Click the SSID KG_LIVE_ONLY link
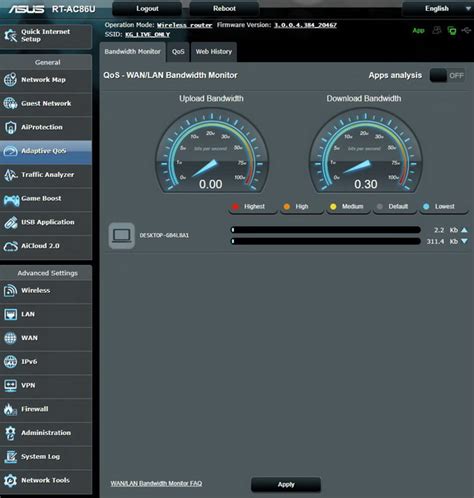Screen dimensions: 474x498 click(148, 35)
